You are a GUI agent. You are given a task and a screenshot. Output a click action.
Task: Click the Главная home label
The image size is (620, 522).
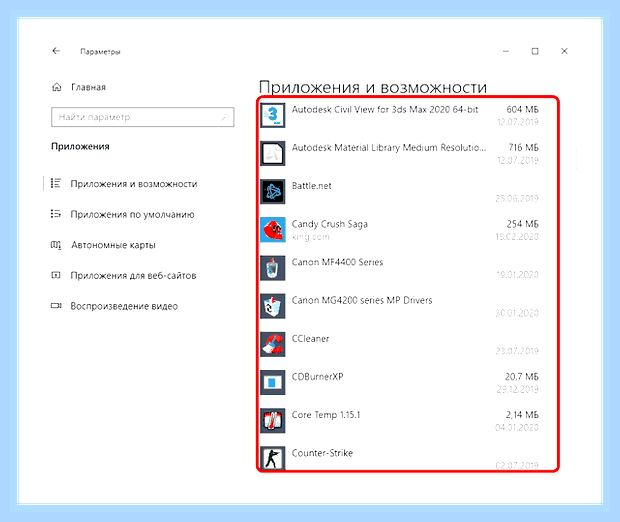(x=89, y=87)
